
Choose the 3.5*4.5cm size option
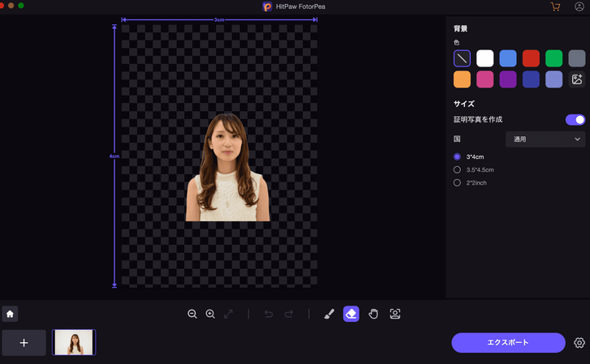click(458, 169)
